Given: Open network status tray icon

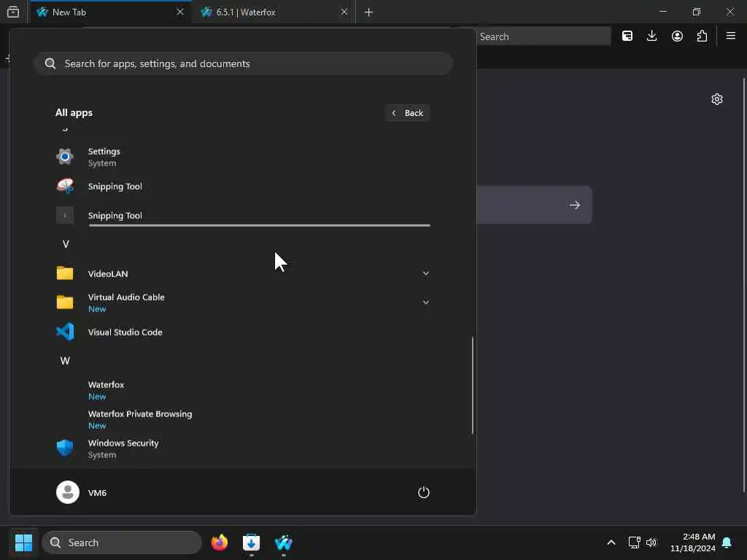Looking at the screenshot, I should click(634, 542).
